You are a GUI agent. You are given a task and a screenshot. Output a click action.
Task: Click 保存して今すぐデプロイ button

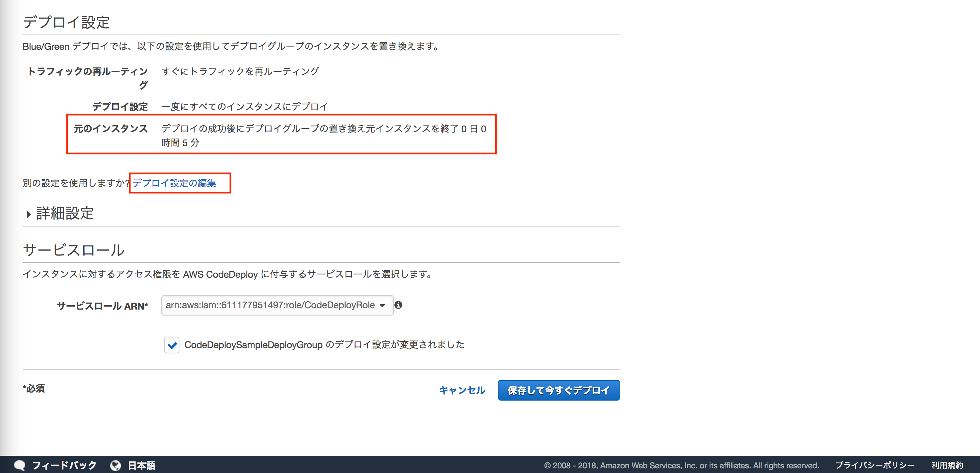558,390
